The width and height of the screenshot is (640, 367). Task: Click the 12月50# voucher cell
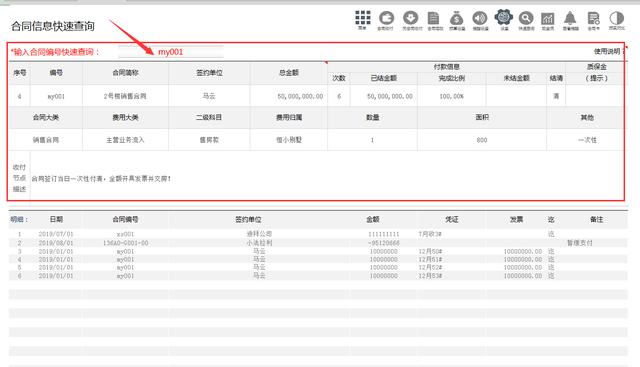pos(430,251)
